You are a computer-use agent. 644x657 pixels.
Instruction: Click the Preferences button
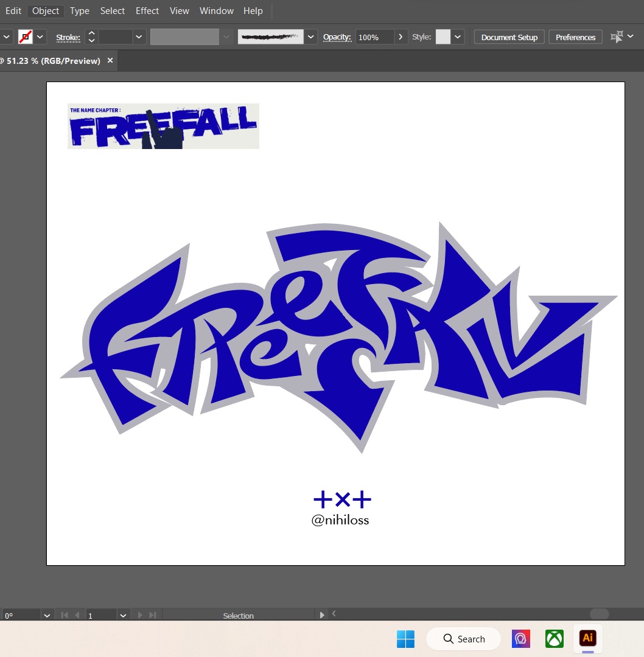coord(575,37)
